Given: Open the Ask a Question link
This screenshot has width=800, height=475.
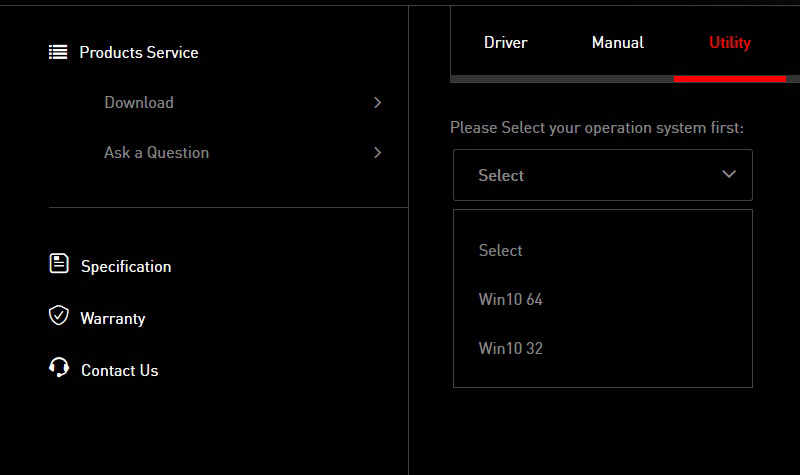Looking at the screenshot, I should 156,152.
